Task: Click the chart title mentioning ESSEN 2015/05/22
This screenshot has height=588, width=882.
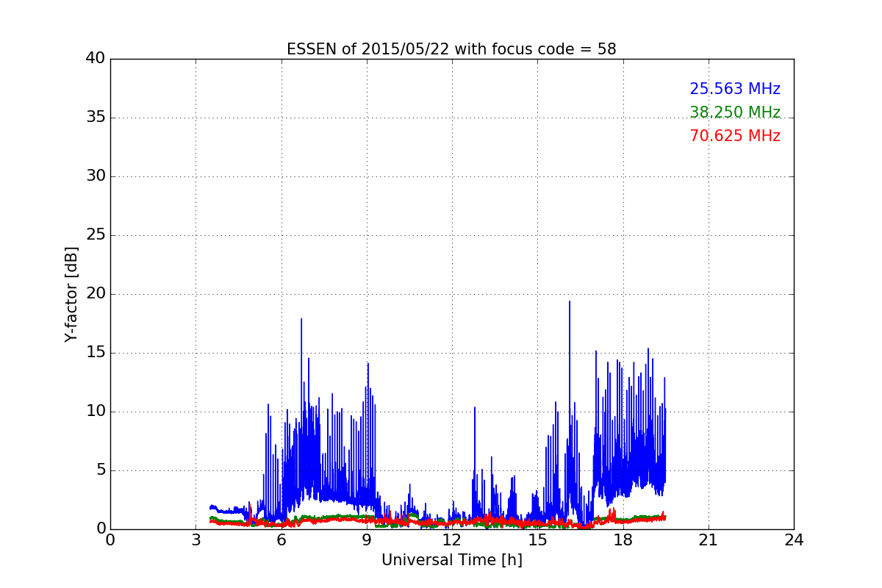Action: click(x=451, y=49)
